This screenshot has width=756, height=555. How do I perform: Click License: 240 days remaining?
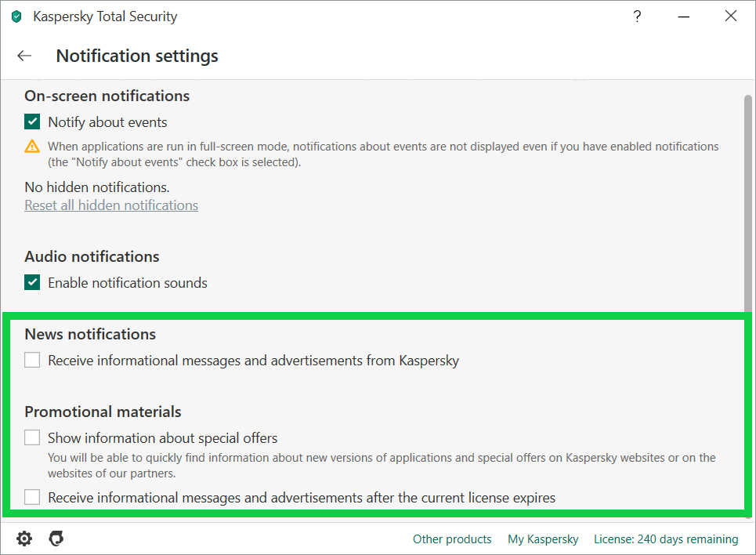coord(666,539)
